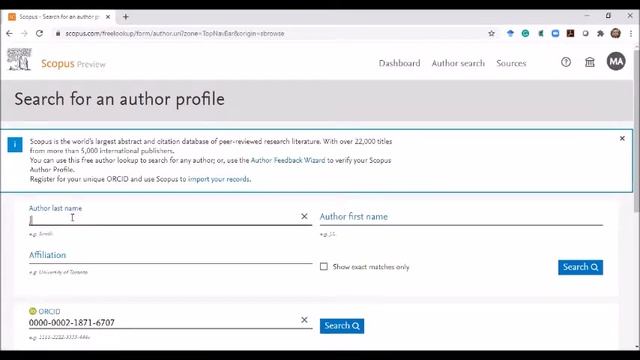Open Author search in navigation

click(458, 63)
